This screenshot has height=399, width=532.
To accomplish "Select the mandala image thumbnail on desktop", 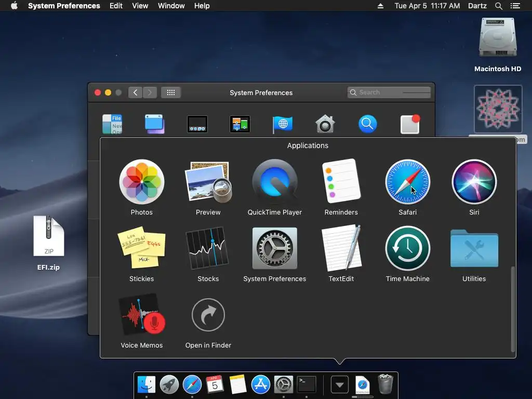I will (x=498, y=109).
